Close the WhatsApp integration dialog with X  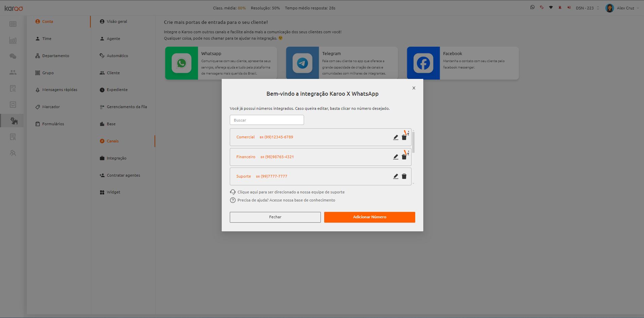tap(414, 88)
